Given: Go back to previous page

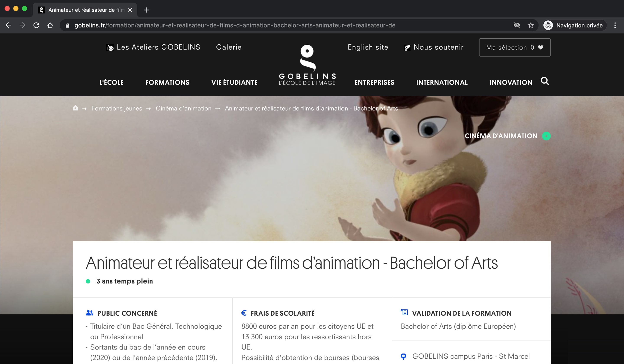Looking at the screenshot, I should (8, 25).
